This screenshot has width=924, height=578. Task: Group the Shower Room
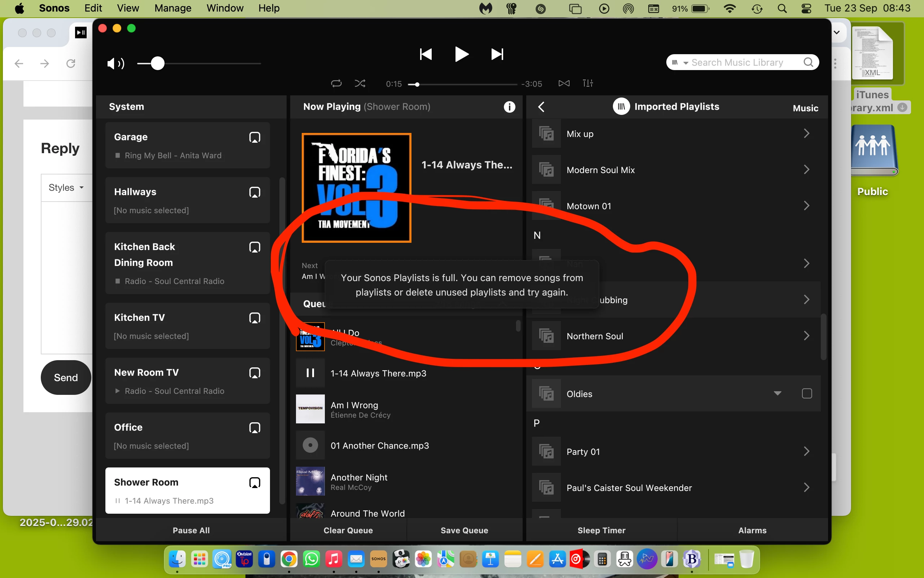pos(255,483)
